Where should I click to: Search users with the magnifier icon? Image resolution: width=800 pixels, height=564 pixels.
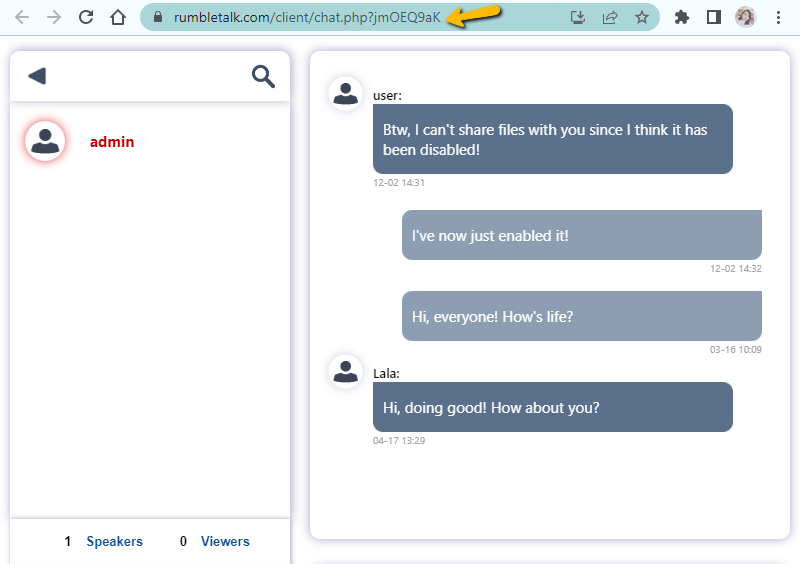[x=263, y=76]
